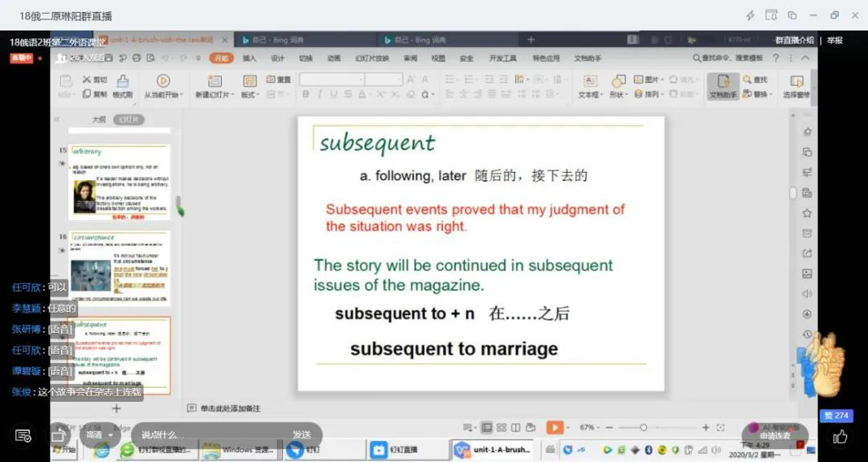Image resolution: width=868 pixels, height=462 pixels.
Task: Toggle bold formatting
Action: pyautogui.click(x=306, y=95)
